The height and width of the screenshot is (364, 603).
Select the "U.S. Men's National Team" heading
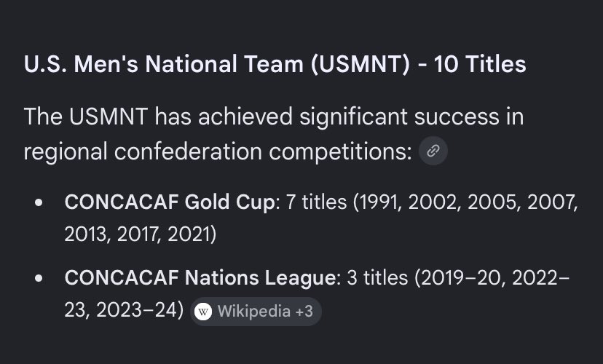pyautogui.click(x=275, y=64)
